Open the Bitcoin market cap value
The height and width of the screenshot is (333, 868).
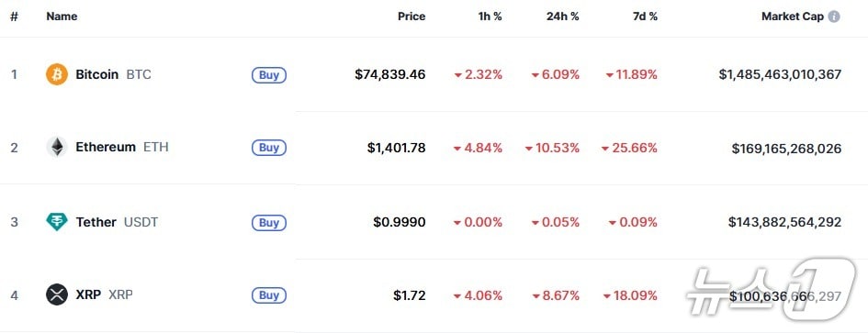780,74
